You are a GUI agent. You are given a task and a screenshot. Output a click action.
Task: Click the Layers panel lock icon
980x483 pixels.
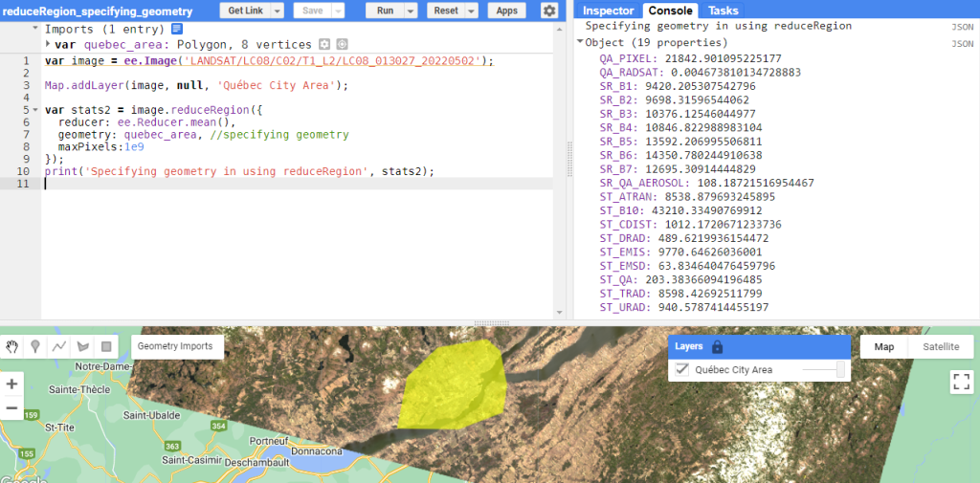pos(718,347)
